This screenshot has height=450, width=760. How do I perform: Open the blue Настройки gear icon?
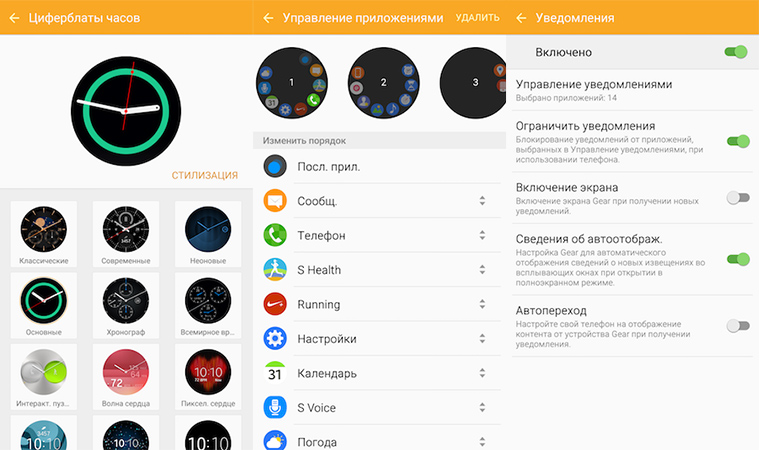(x=275, y=338)
